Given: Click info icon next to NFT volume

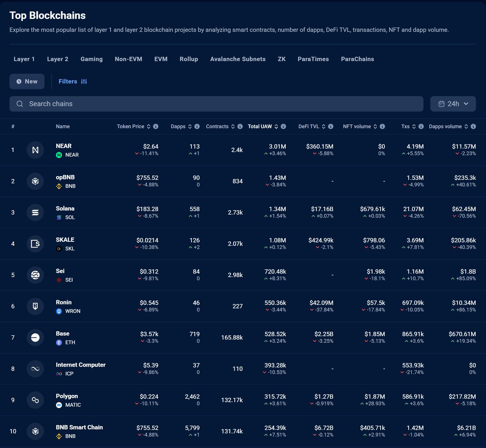Looking at the screenshot, I should point(383,126).
